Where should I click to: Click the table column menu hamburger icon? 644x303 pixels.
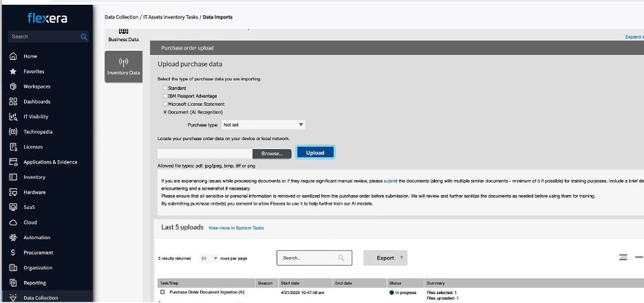pyautogui.click(x=623, y=258)
